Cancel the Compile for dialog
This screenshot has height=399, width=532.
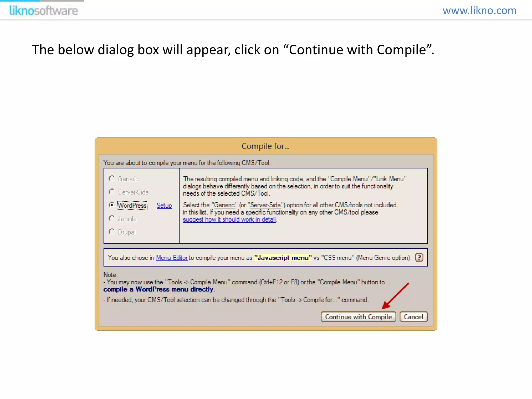click(414, 317)
